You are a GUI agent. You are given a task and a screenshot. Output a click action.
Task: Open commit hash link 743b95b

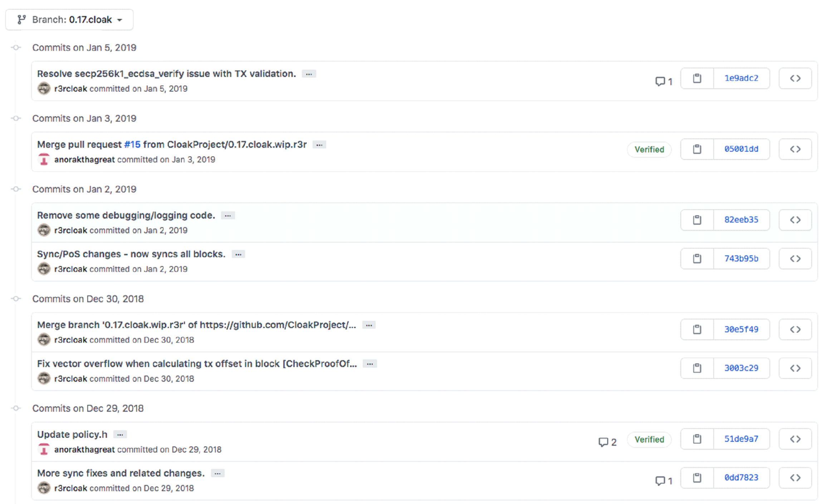coord(741,259)
